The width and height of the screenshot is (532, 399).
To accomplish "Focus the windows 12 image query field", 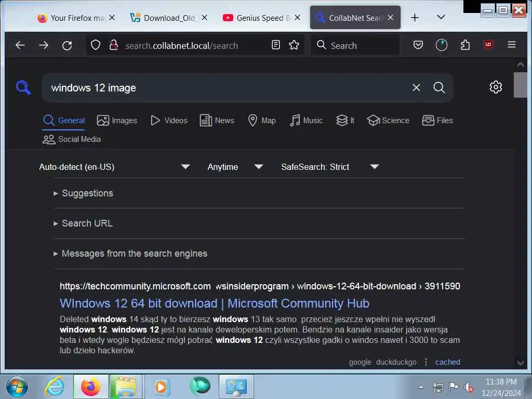I will [x=228, y=88].
